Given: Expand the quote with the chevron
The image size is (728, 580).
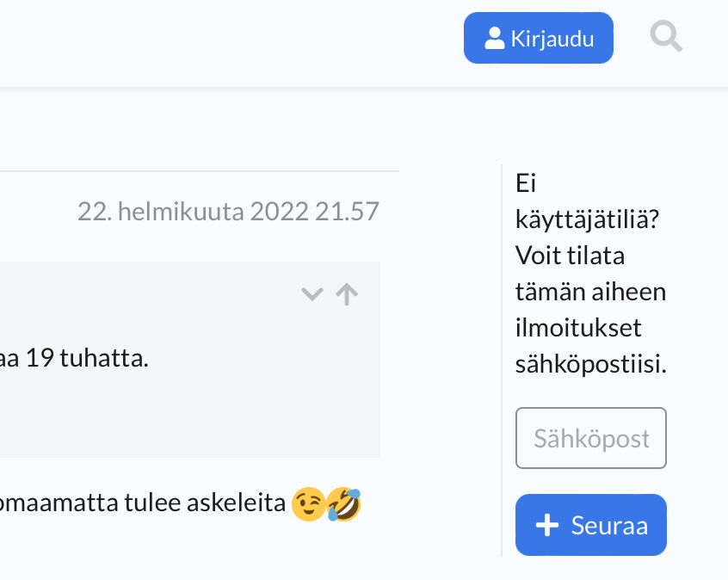Looking at the screenshot, I should point(312,294).
